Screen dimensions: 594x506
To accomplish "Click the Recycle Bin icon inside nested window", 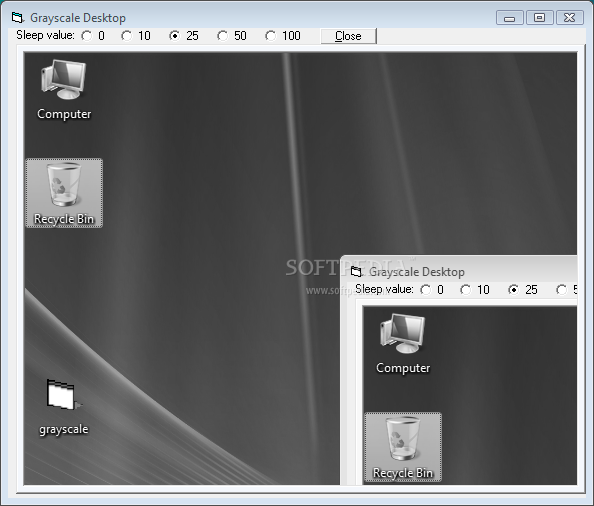I will coord(403,447).
